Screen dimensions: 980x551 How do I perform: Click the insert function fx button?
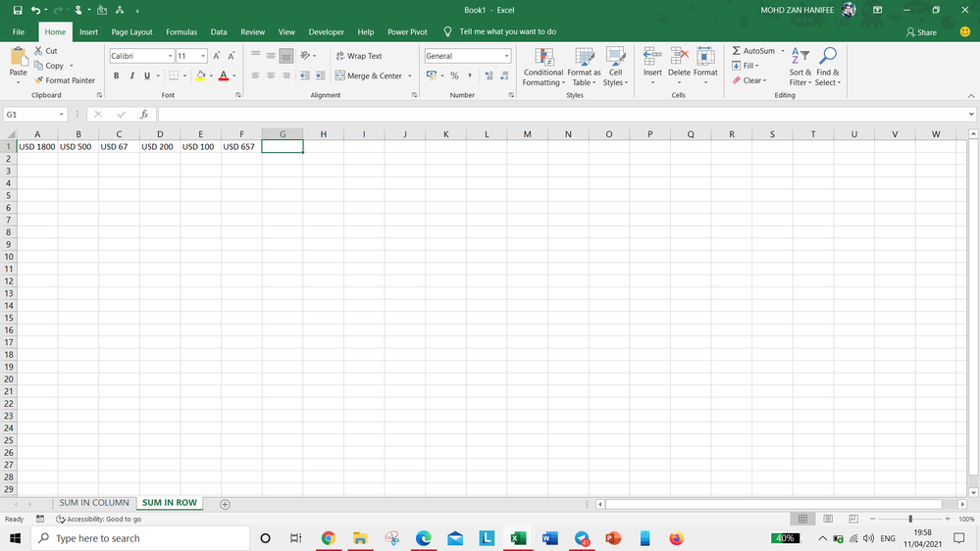[144, 115]
